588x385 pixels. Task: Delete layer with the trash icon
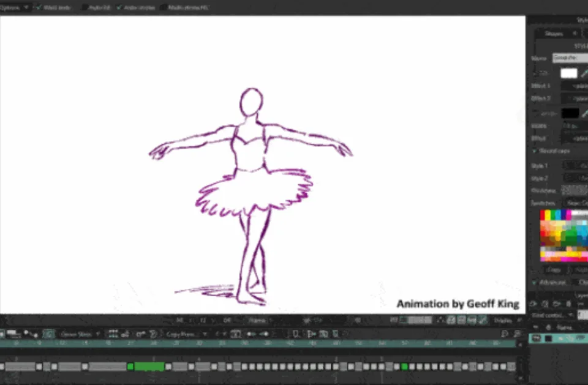[569, 303]
